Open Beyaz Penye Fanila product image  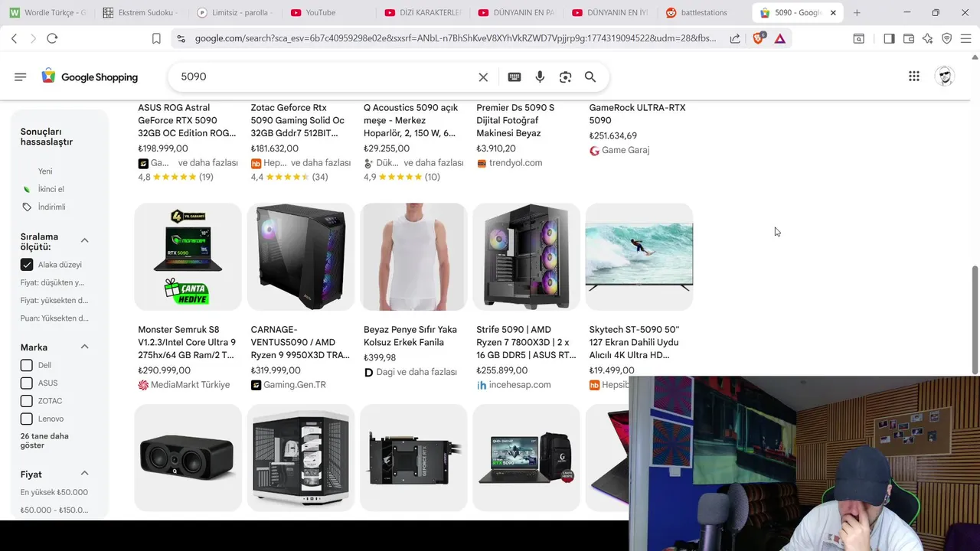click(413, 256)
